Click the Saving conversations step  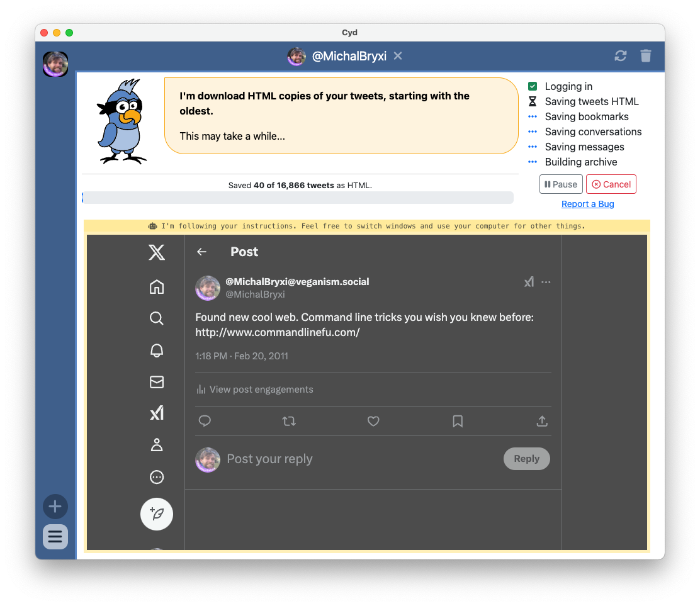pyautogui.click(x=593, y=132)
